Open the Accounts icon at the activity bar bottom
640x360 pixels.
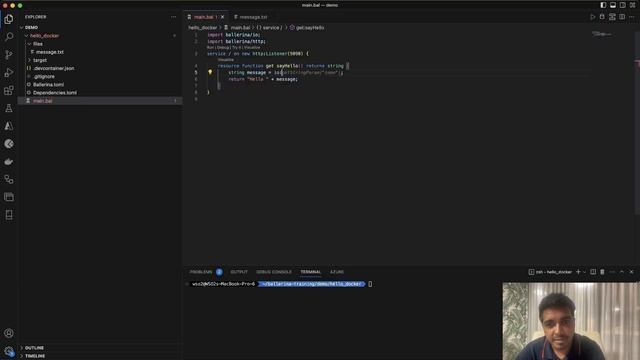[x=9, y=333]
